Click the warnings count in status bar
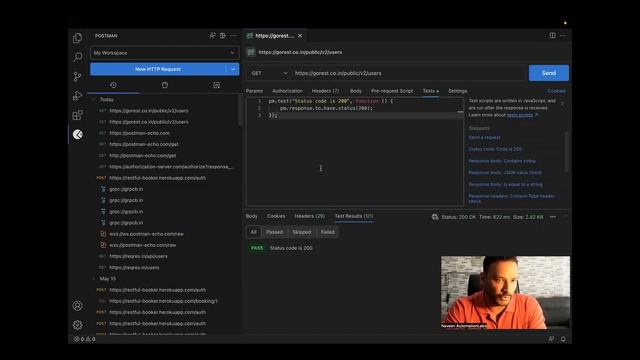 pyautogui.click(x=91, y=339)
